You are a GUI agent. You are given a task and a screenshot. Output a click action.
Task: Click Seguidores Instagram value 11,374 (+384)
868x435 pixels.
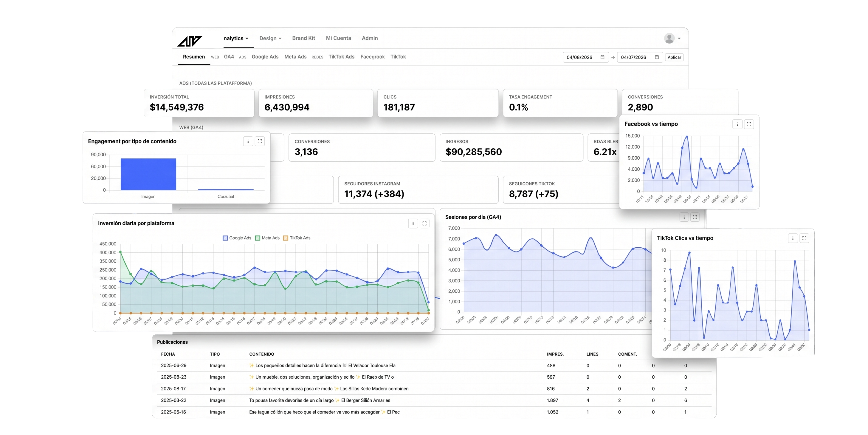374,194
